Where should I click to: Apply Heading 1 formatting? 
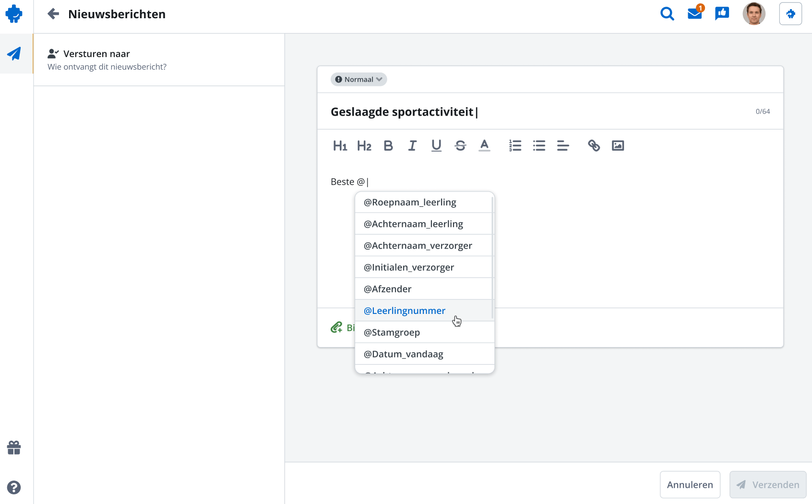pos(340,145)
